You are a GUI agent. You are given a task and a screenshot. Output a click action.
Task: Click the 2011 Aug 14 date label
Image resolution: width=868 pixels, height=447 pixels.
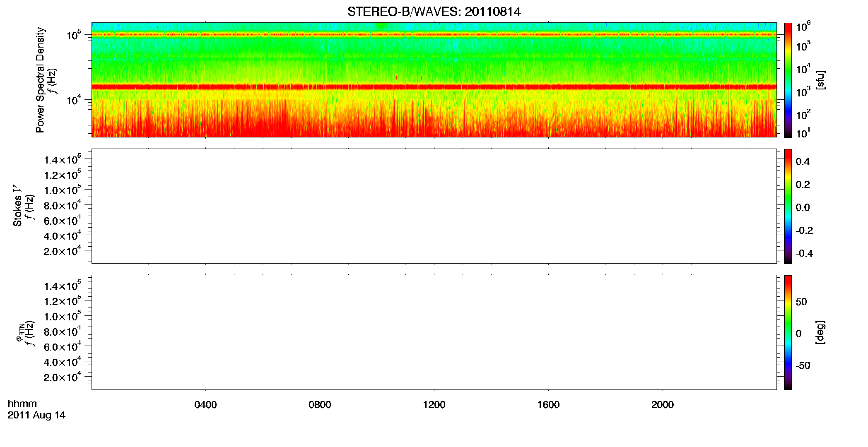click(36, 415)
